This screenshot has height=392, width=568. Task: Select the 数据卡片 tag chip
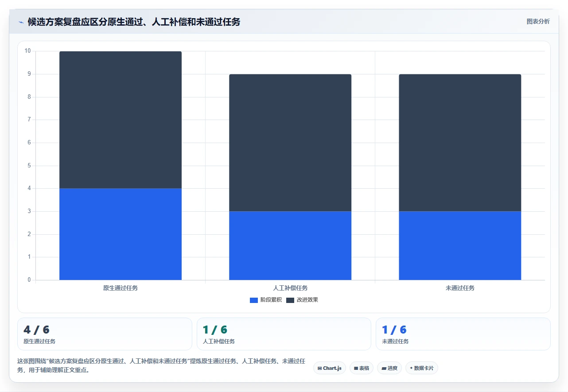point(422,368)
